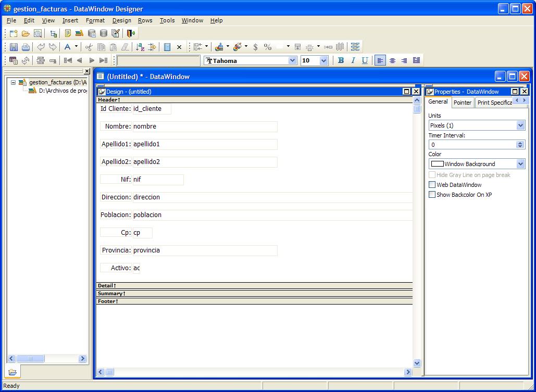Image resolution: width=536 pixels, height=392 pixels.
Task: Select Justify text alignment
Action: point(416,60)
